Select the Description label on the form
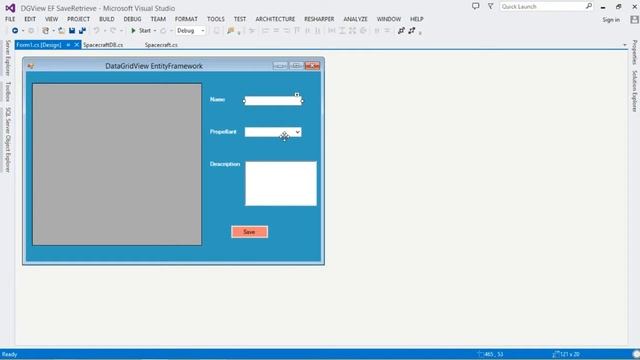The width and height of the screenshot is (640, 360). coord(225,164)
